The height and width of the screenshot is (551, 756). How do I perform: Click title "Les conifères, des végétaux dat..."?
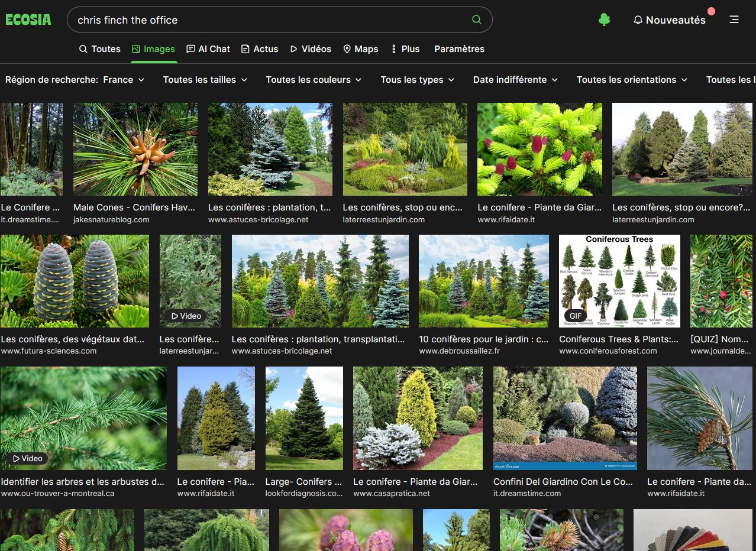tap(73, 339)
